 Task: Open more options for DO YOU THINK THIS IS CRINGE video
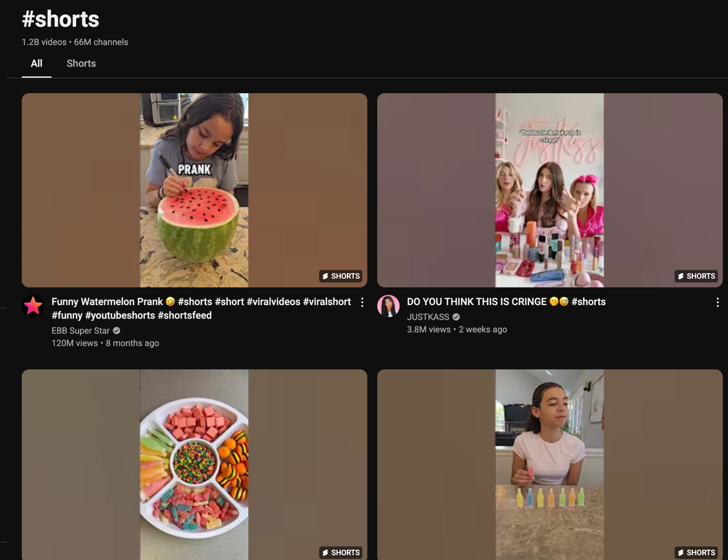pyautogui.click(x=717, y=302)
